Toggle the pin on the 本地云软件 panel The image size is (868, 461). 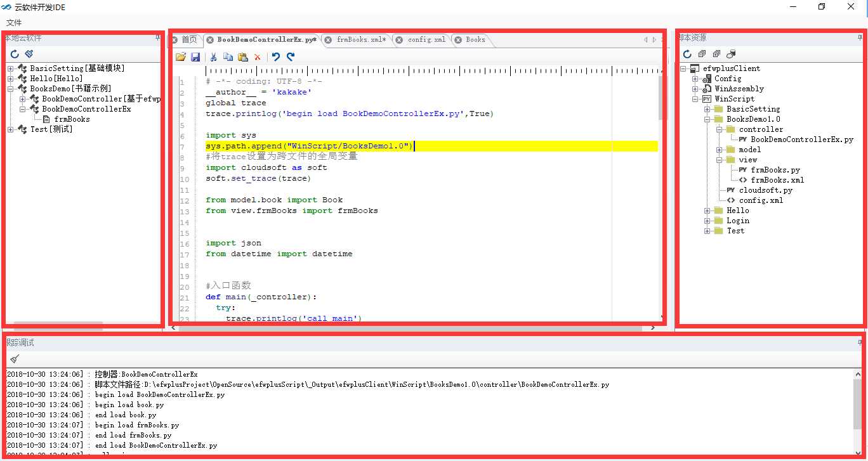[157, 38]
